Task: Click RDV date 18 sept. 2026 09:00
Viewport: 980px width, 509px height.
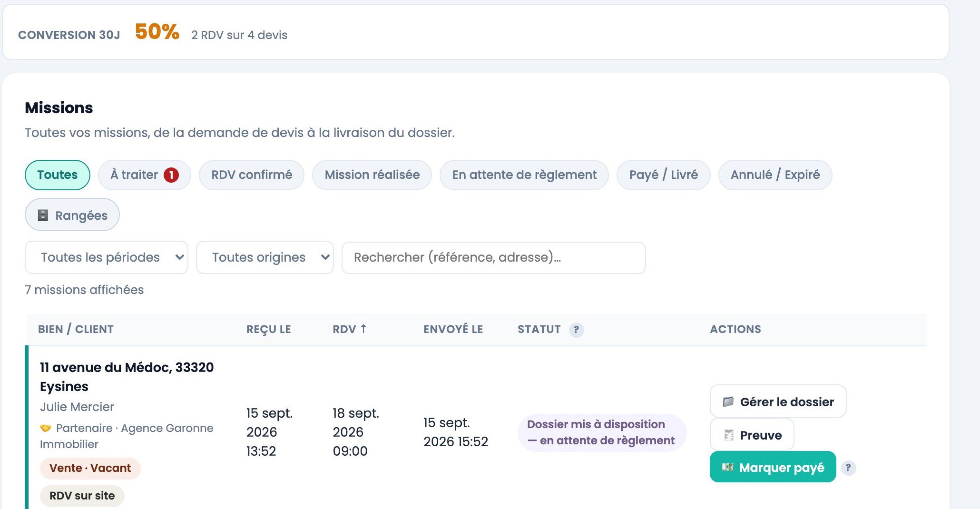Action: pos(356,432)
